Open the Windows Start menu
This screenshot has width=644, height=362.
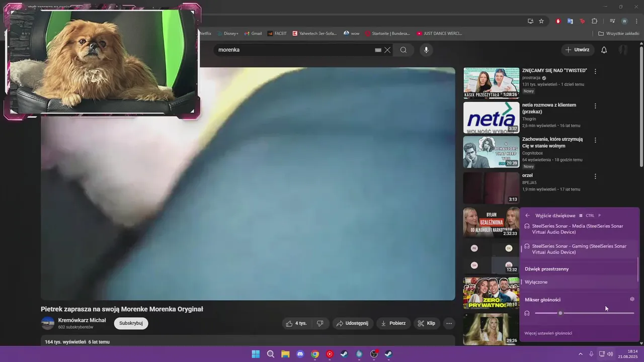coord(256,354)
